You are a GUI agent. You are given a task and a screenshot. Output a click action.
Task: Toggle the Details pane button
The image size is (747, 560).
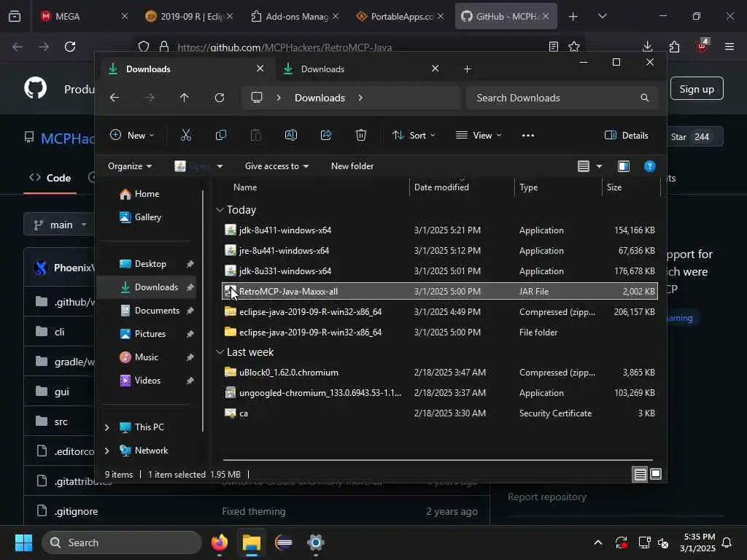tap(626, 135)
